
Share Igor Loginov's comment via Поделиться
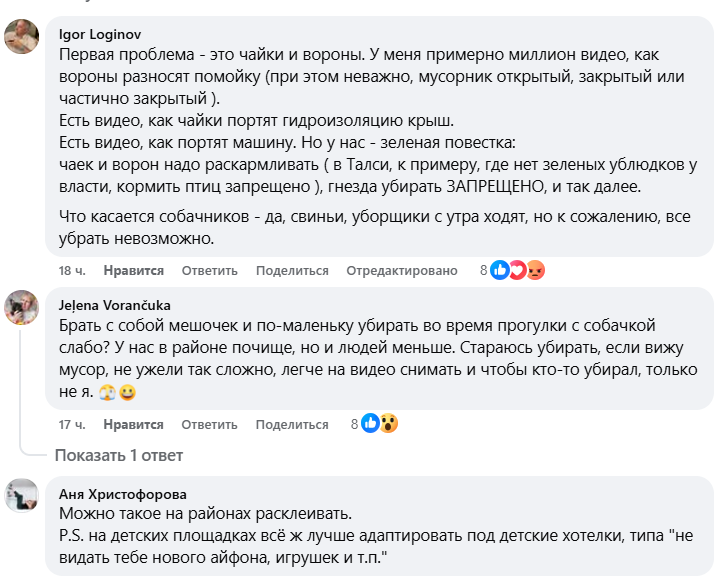[x=292, y=271]
